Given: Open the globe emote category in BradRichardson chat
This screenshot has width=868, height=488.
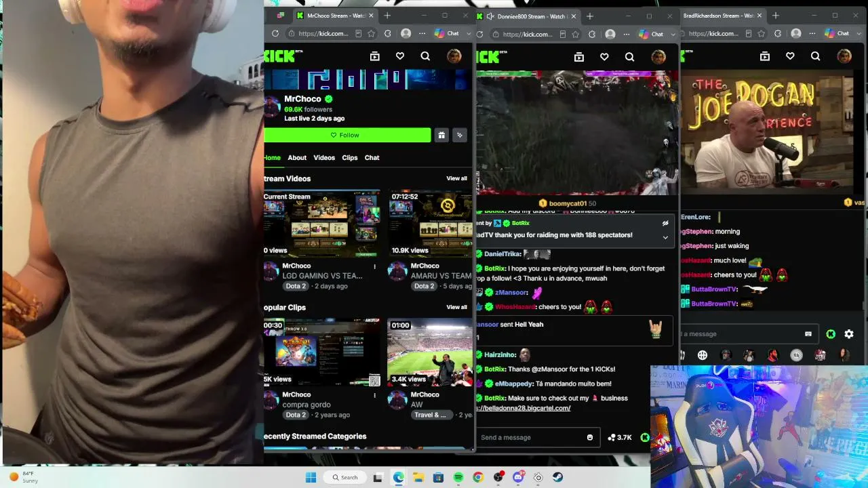Looking at the screenshot, I should 703,355.
